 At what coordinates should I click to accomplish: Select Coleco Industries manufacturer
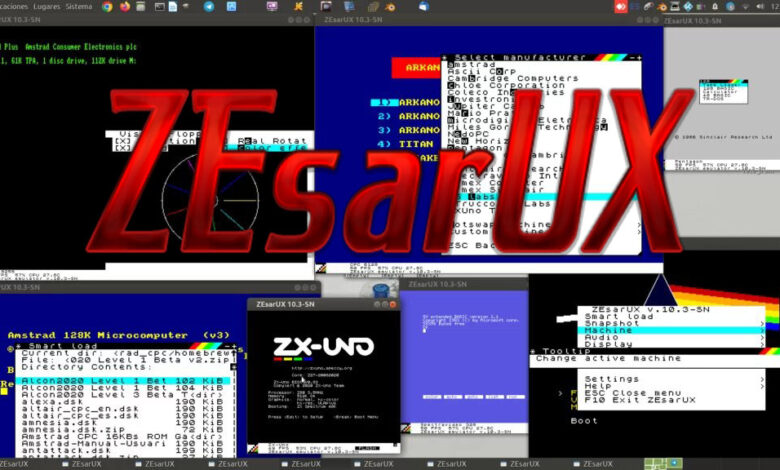pyautogui.click(x=506, y=93)
